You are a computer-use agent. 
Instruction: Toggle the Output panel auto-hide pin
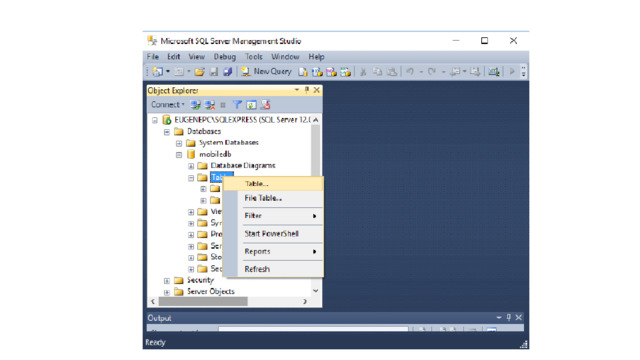pos(509,317)
